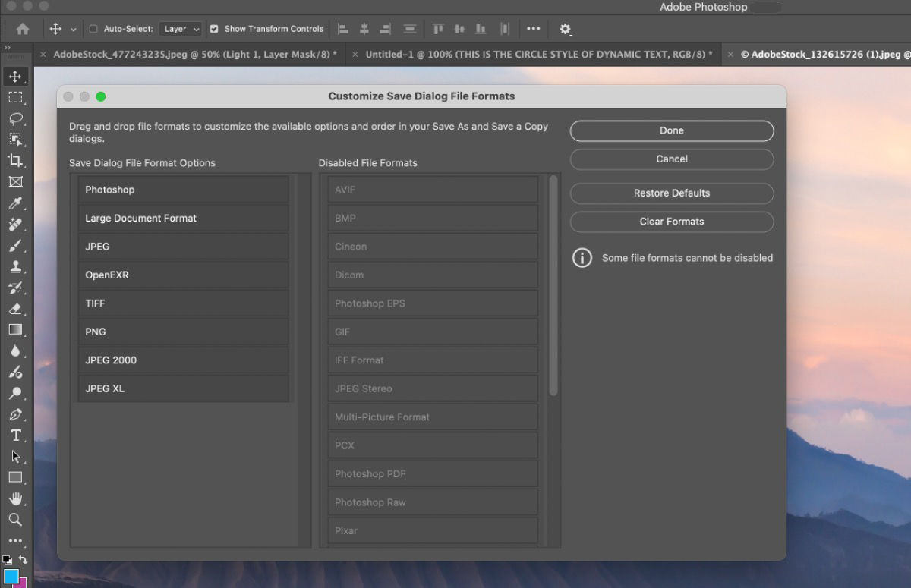
Task: Select the History Brush tool
Action: click(15, 288)
